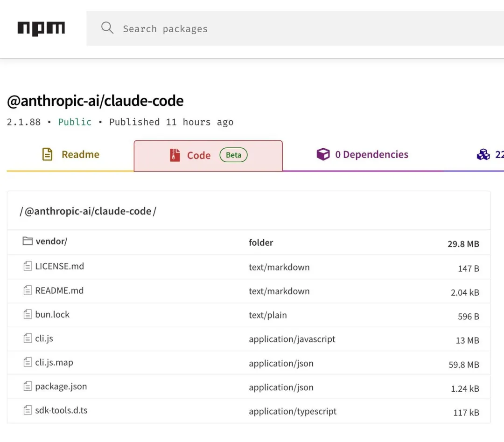Click the vendor folder icon
The height and width of the screenshot is (442, 504).
[x=28, y=241]
